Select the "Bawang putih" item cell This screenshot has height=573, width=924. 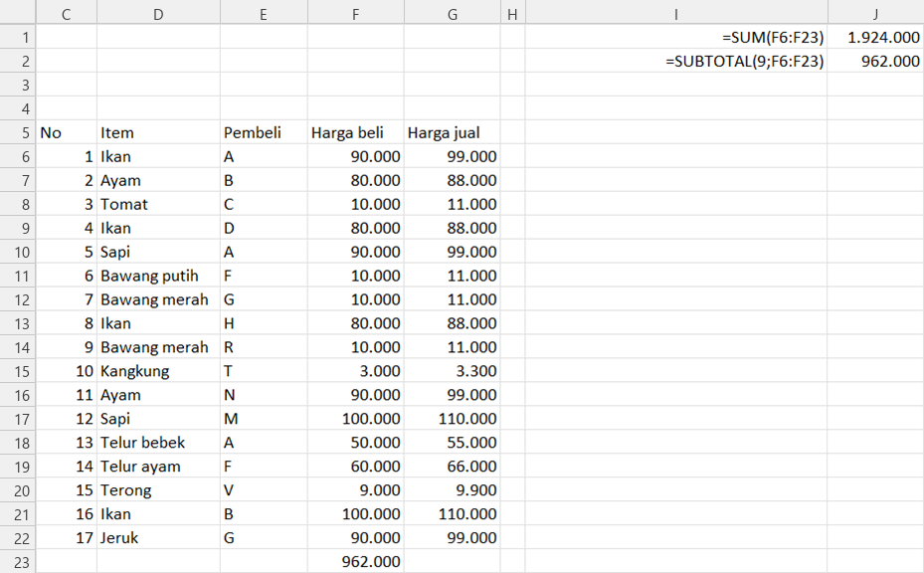[158, 276]
